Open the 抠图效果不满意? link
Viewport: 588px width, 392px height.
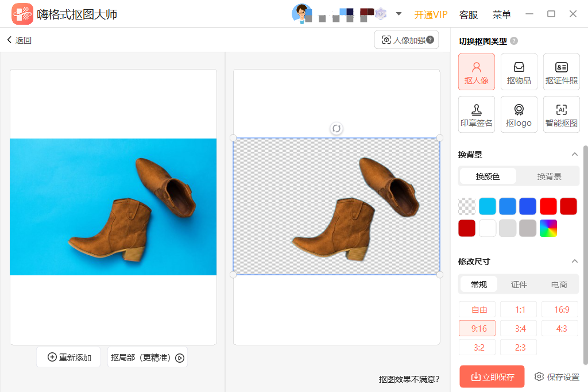(x=409, y=379)
